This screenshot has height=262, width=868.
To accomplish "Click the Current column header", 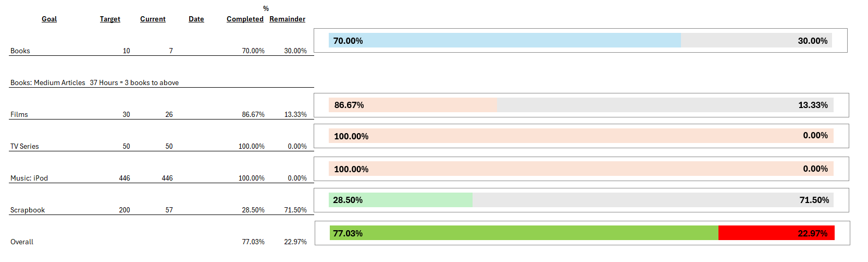I will tap(153, 19).
